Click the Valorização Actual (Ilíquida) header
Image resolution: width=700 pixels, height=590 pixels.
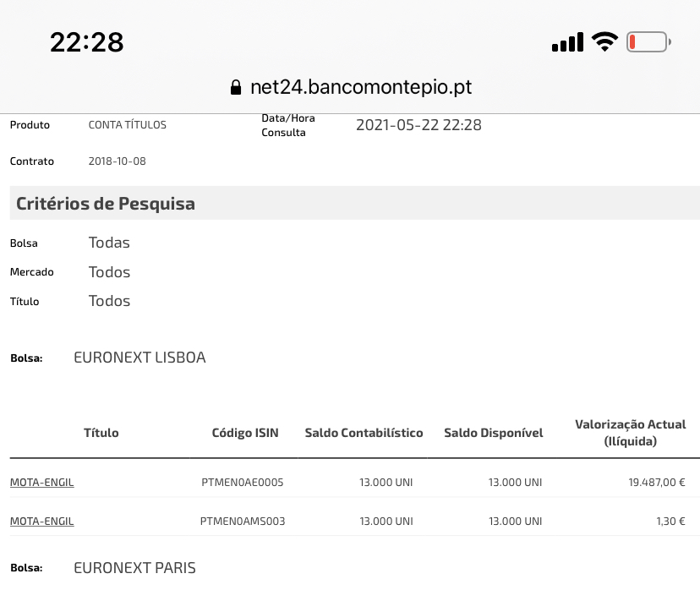pos(631,433)
